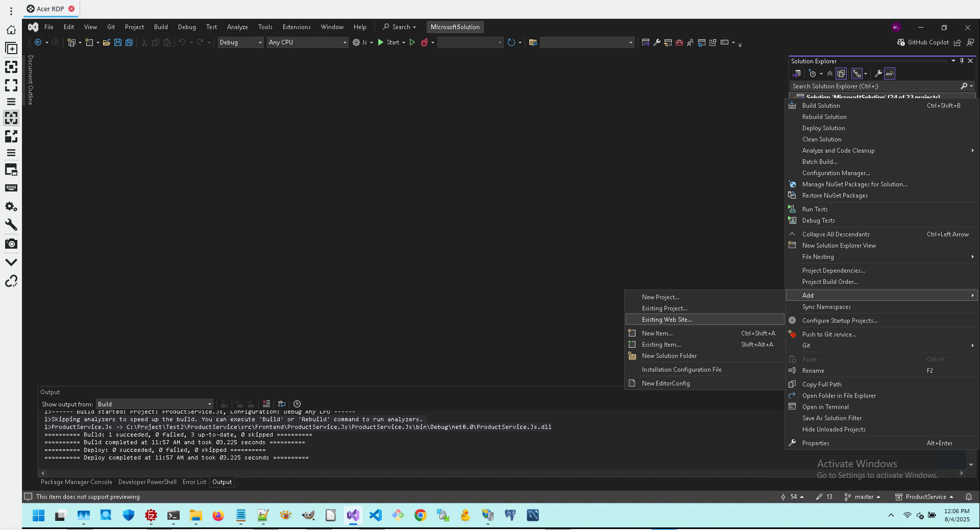Open the Search dropdown in the menu bar
The height and width of the screenshot is (530, 980).
(400, 27)
